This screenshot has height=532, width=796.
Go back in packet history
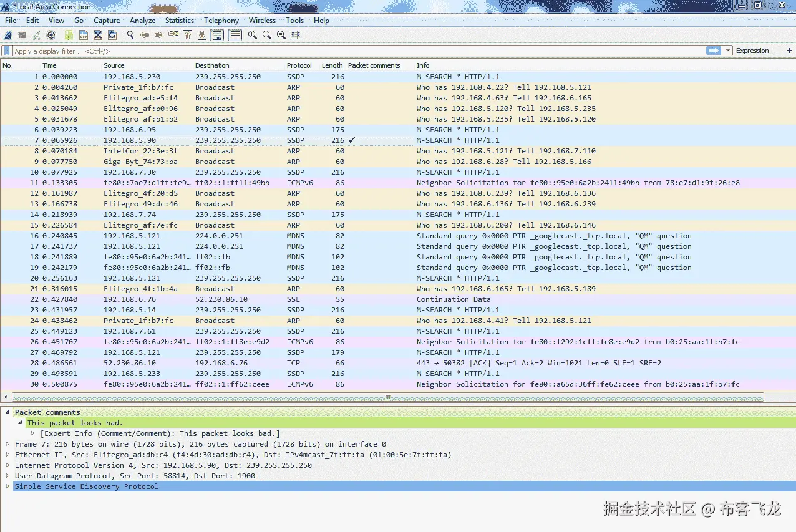tap(145, 36)
